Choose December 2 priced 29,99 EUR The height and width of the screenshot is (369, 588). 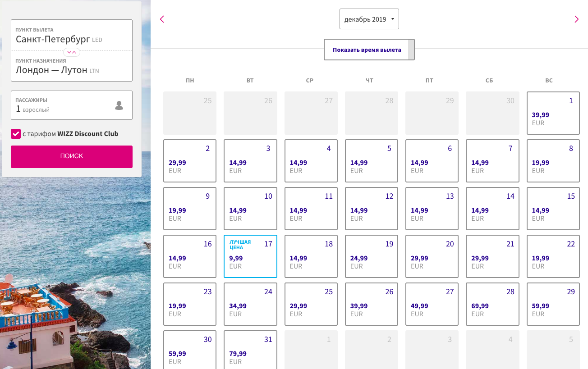(x=190, y=161)
